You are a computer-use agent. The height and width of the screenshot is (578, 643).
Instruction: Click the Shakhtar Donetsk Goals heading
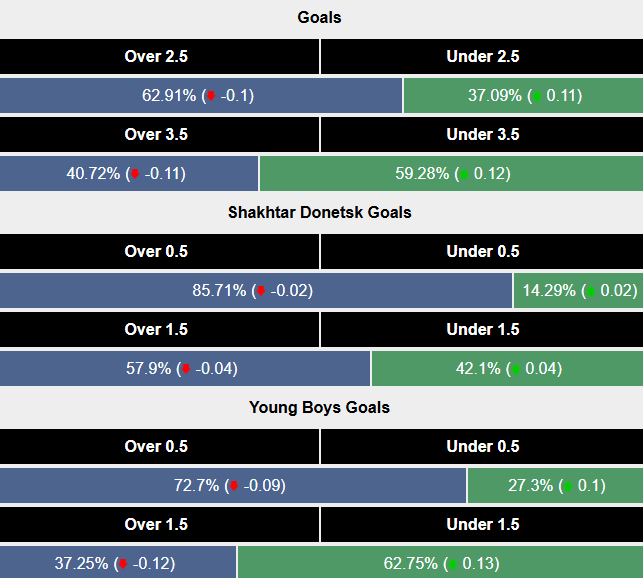[x=320, y=213]
